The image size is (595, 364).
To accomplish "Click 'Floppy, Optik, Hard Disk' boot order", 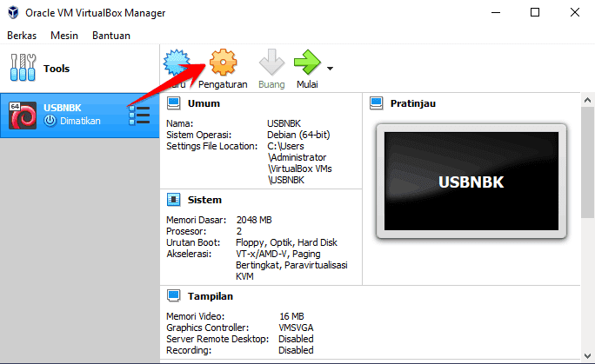I will [286, 242].
